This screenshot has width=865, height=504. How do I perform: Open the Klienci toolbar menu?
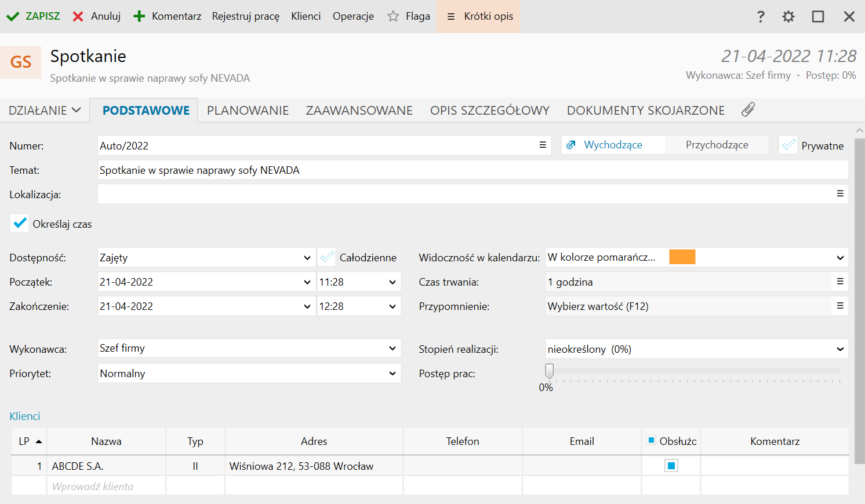pyautogui.click(x=306, y=16)
